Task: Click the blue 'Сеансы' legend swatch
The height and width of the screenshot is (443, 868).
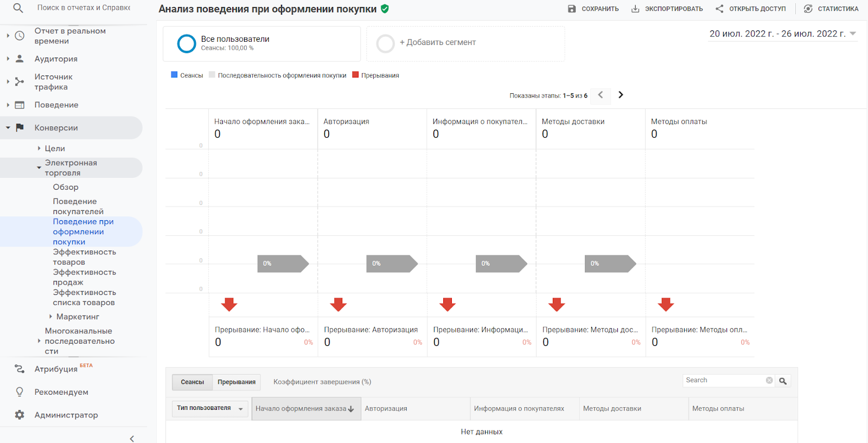Action: click(174, 75)
